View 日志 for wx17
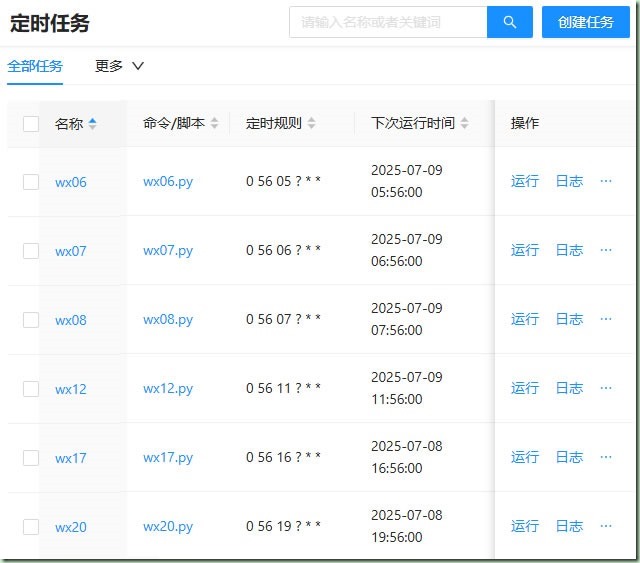Viewport: 640px width, 563px height. [x=569, y=457]
